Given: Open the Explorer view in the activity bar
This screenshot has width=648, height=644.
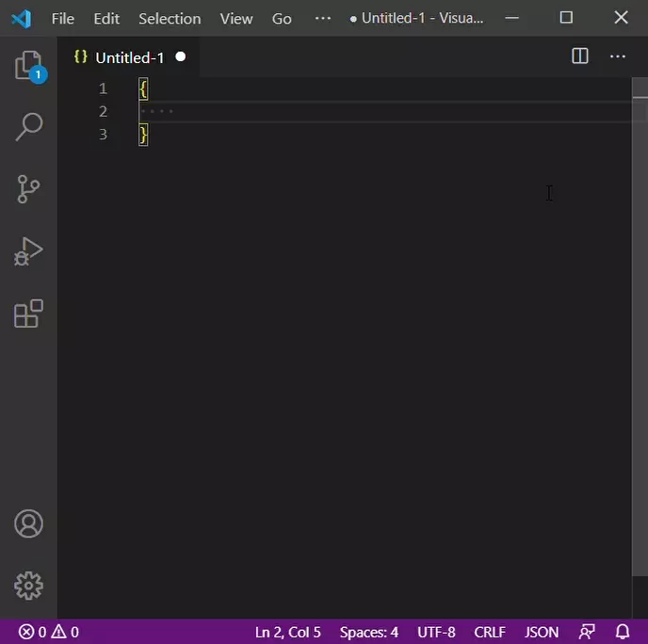Looking at the screenshot, I should (x=28, y=65).
